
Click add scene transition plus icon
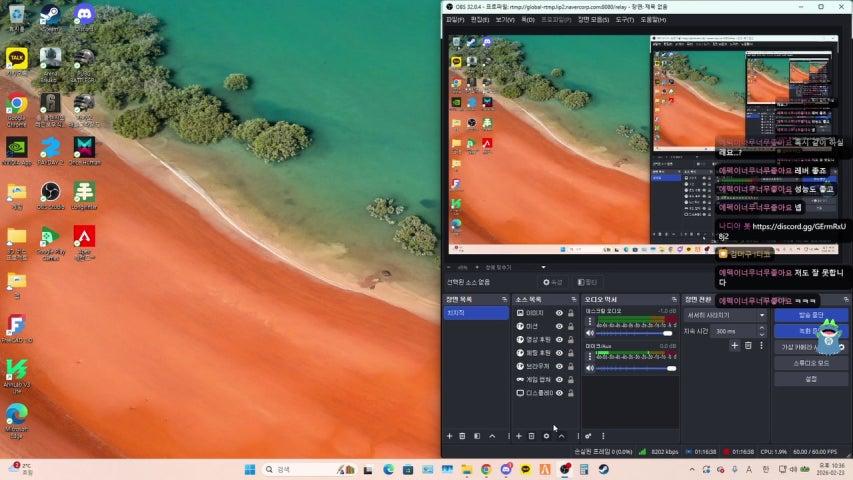(734, 345)
